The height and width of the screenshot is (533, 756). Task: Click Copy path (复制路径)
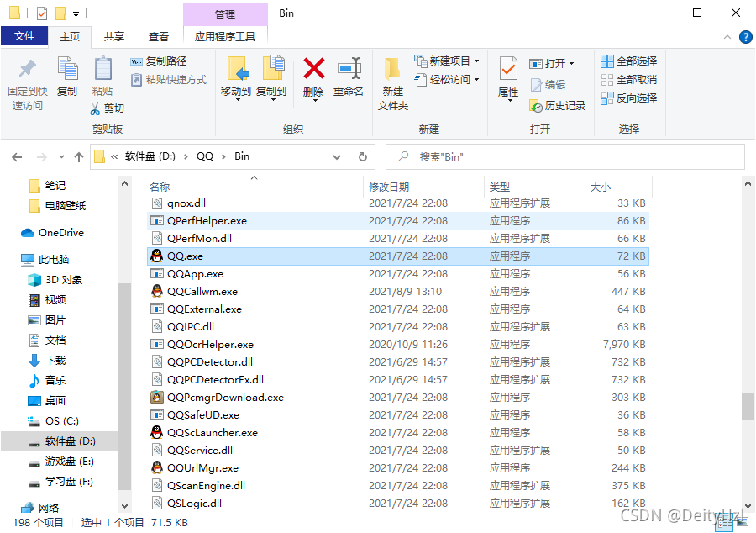[x=159, y=61]
